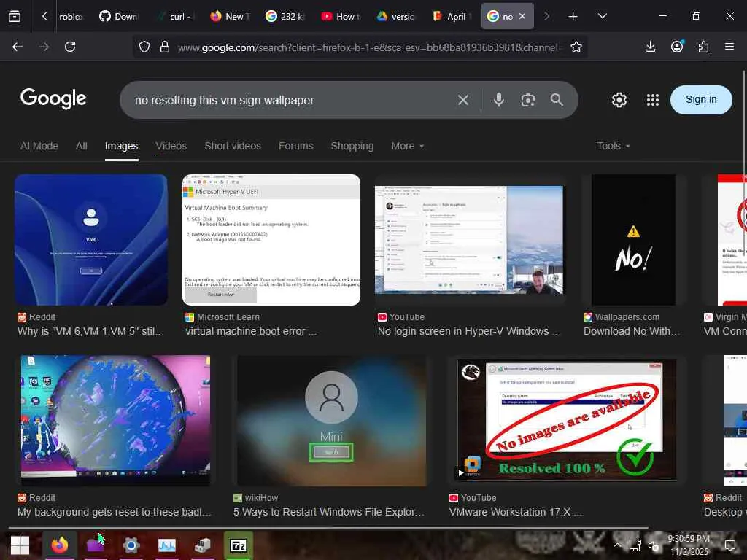Open Firefox account icon
Viewport: 747px width, 560px height.
[x=677, y=46]
